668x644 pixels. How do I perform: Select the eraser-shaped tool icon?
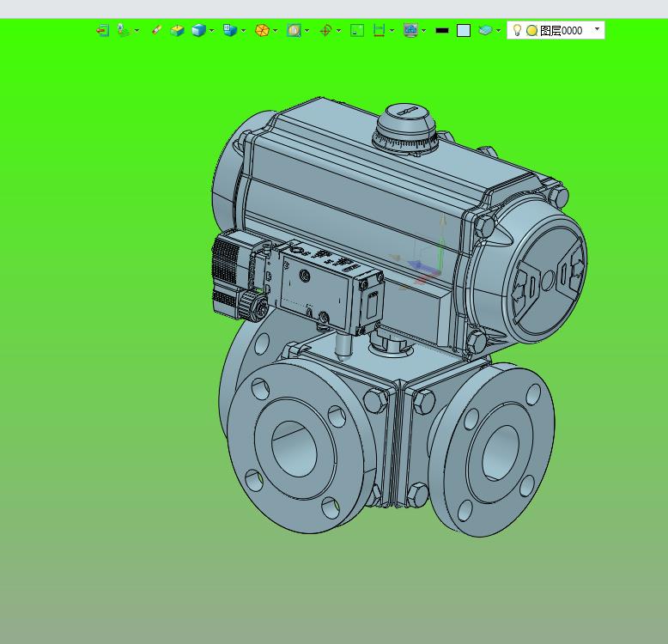click(x=156, y=30)
